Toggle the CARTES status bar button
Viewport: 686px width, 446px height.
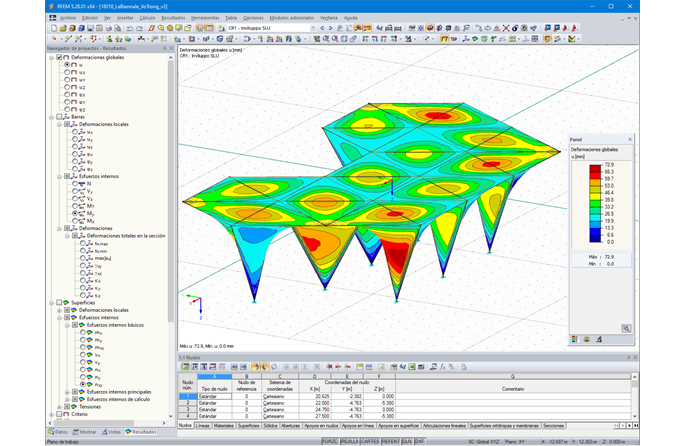point(370,442)
